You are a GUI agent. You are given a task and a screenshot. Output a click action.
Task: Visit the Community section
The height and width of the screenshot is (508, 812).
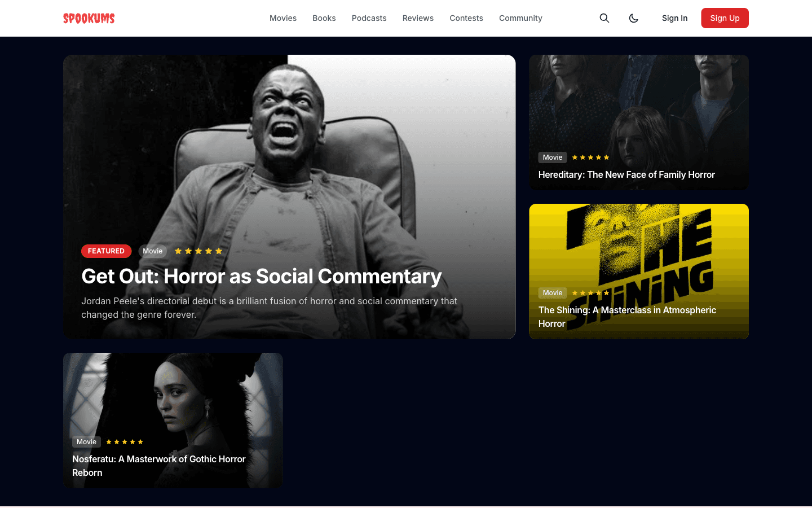click(x=520, y=18)
